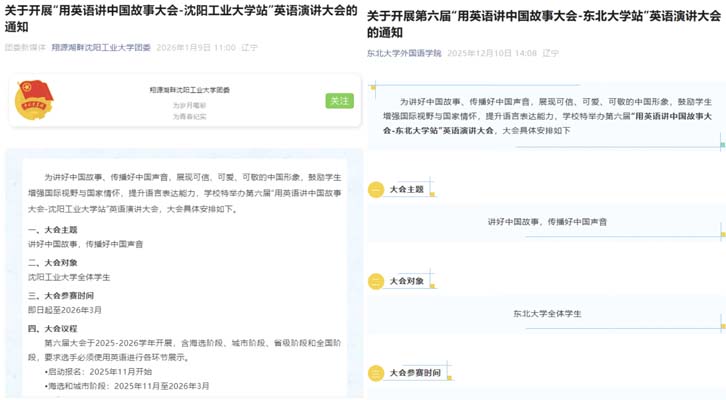This screenshot has width=726, height=400.
Task: Click the 团委新媒体 author label
Action: click(24, 47)
